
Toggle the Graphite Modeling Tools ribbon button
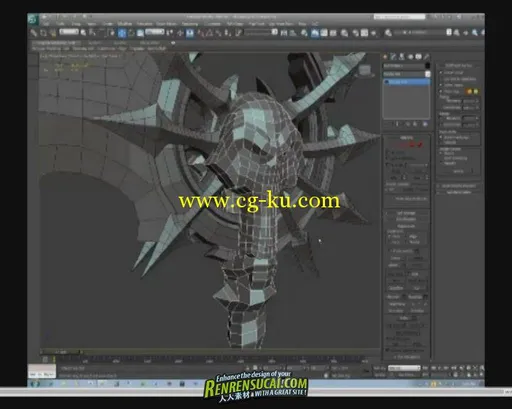(x=315, y=33)
